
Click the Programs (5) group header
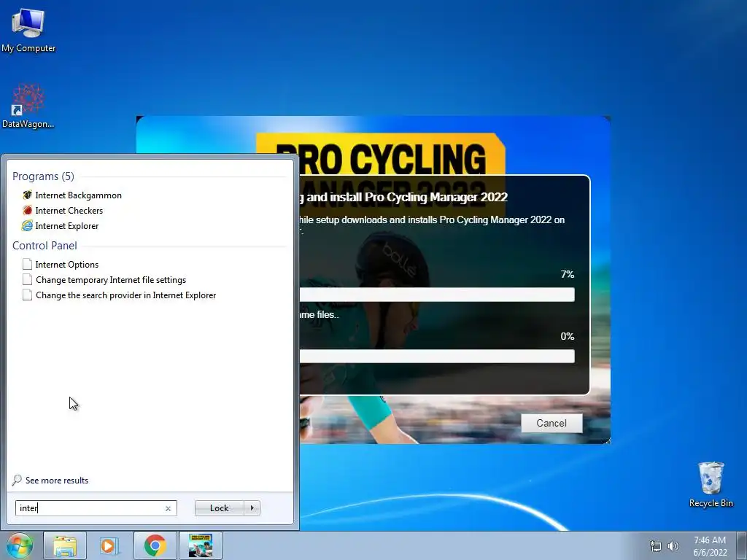[x=43, y=176]
